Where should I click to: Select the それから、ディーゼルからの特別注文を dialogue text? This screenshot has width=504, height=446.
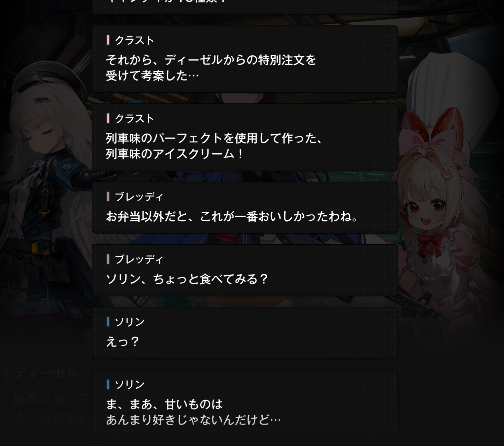pyautogui.click(x=211, y=60)
